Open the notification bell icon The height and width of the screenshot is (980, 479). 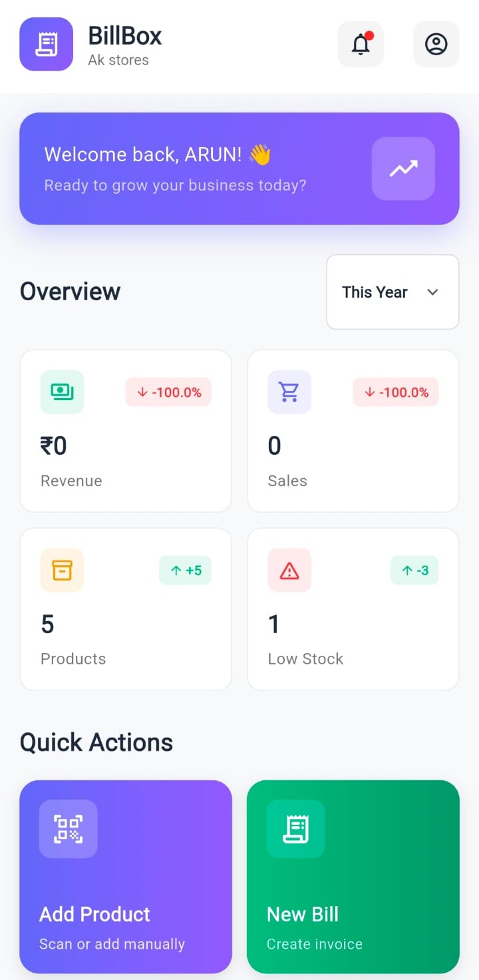click(361, 44)
